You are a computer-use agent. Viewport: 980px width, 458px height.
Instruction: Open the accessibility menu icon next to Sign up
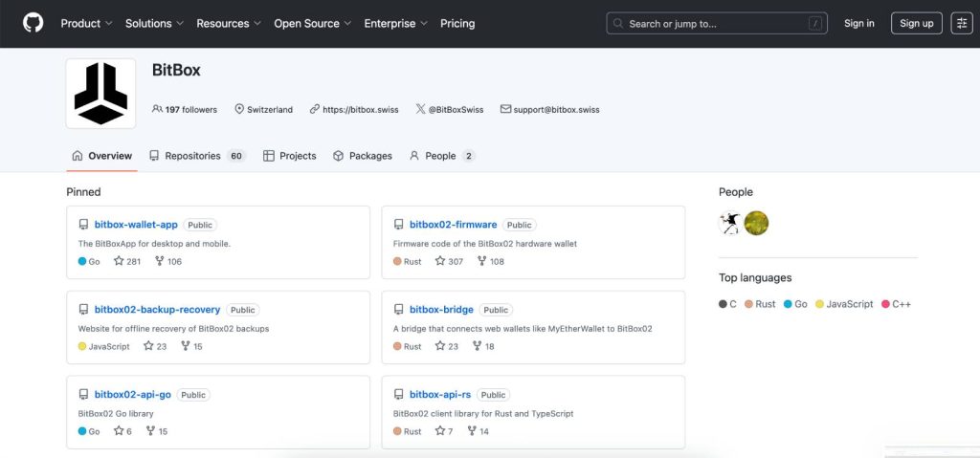(x=961, y=23)
